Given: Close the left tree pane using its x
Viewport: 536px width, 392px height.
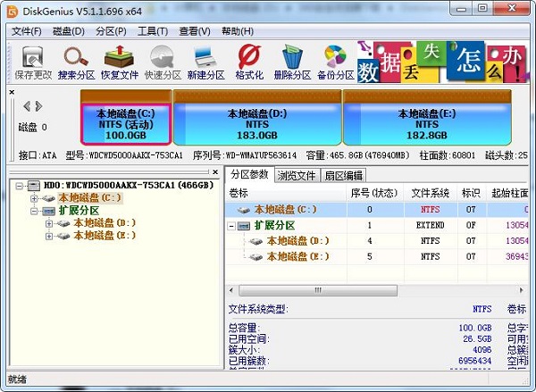Looking at the screenshot, I should tap(215, 172).
